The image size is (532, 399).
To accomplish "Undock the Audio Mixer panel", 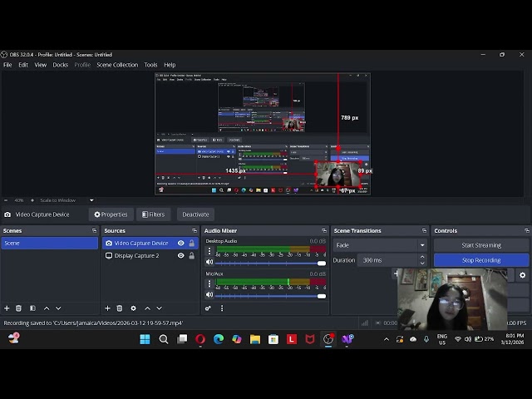I will tap(324, 231).
